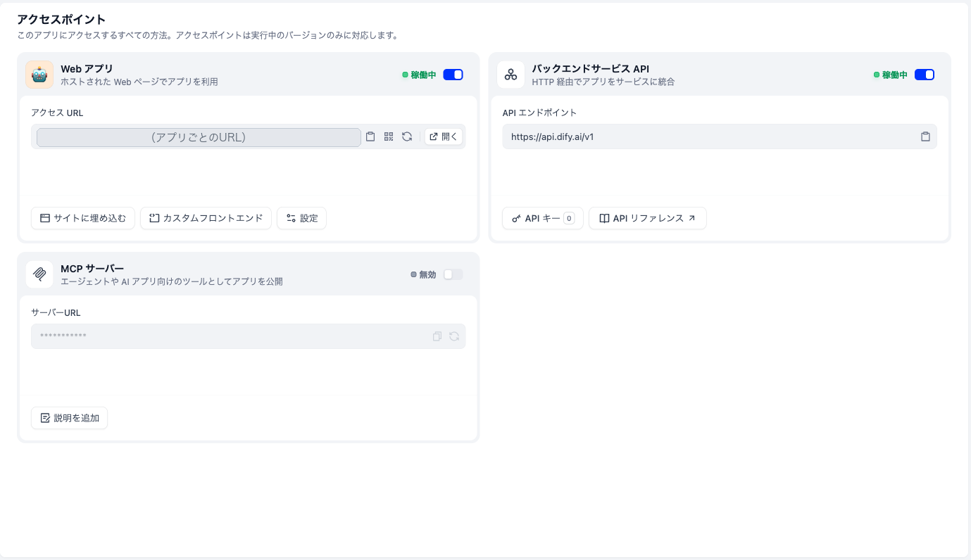This screenshot has width=971, height=560.
Task: Regenerate the MCP server URL
Action: [x=454, y=336]
